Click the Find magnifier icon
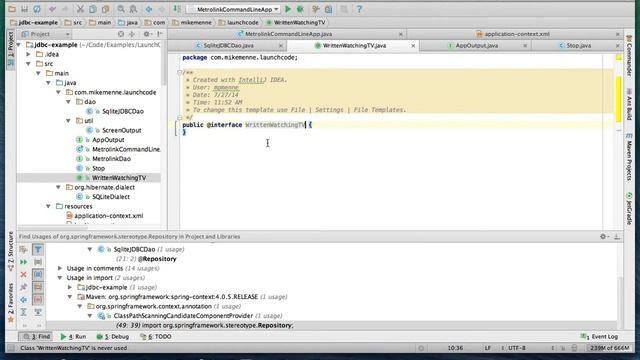640x360 pixels. coord(121,9)
